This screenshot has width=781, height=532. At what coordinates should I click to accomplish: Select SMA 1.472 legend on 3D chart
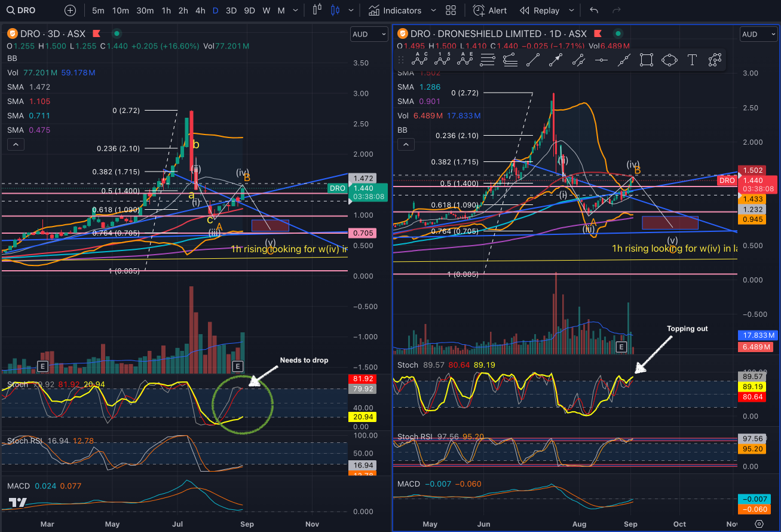coord(29,87)
